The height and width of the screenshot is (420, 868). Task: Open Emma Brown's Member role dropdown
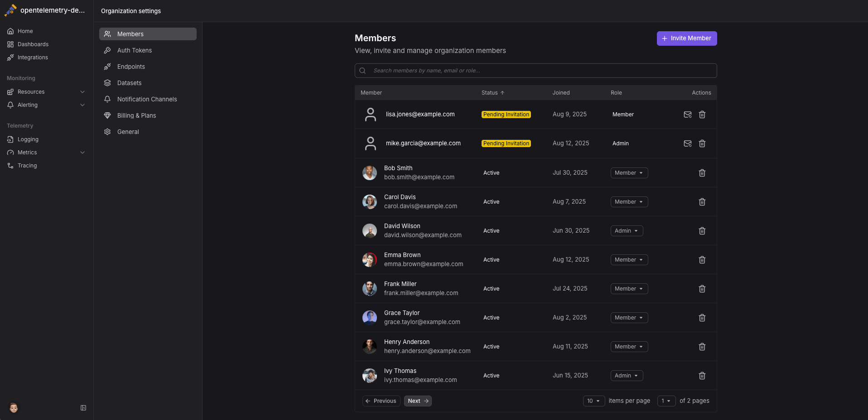(629, 260)
